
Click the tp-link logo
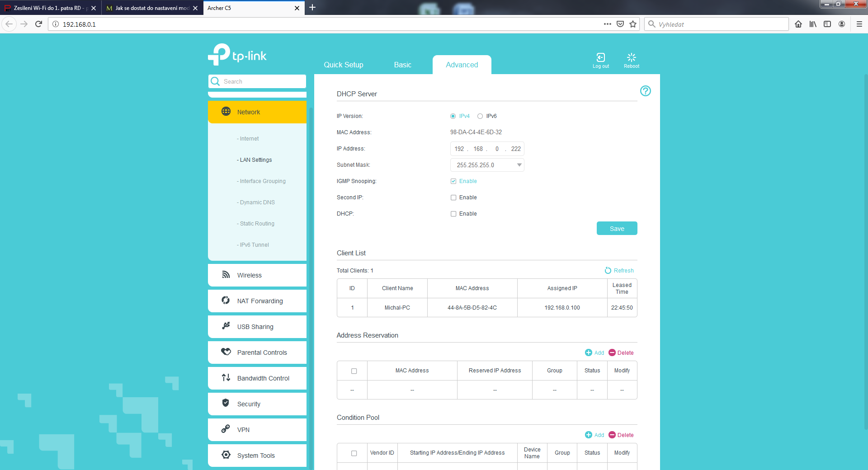click(237, 54)
